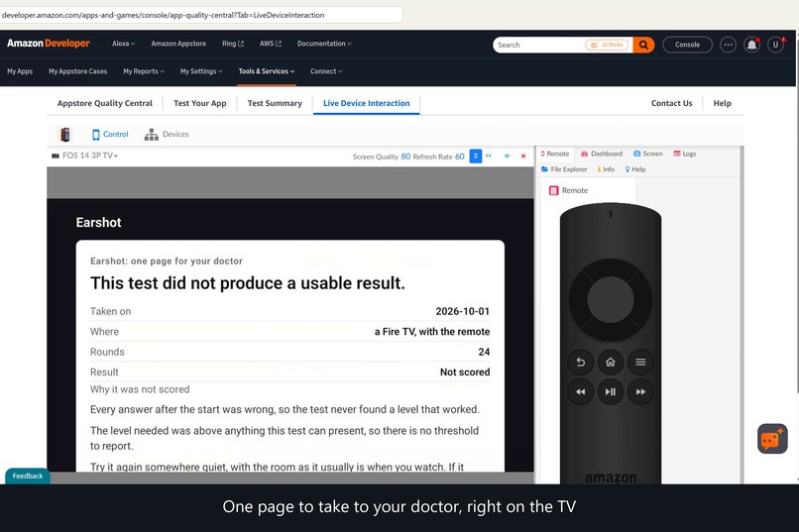Open the orange chat assistant widget

tap(772, 439)
